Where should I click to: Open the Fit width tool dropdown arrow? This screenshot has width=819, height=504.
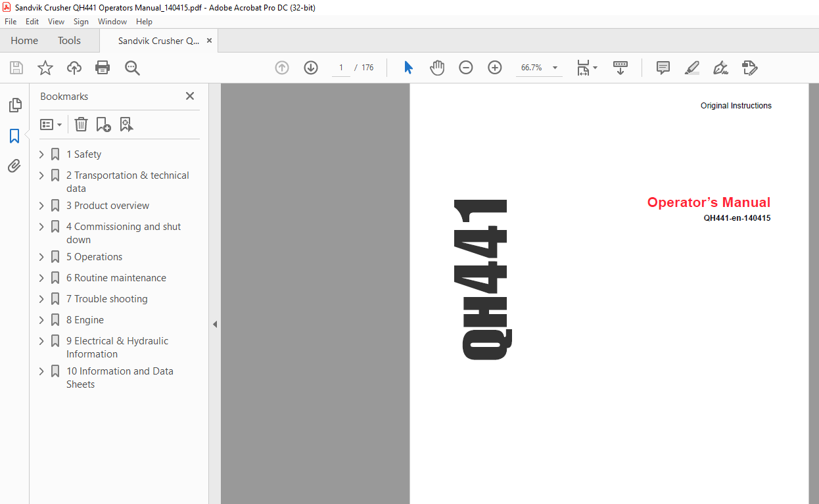[596, 68]
